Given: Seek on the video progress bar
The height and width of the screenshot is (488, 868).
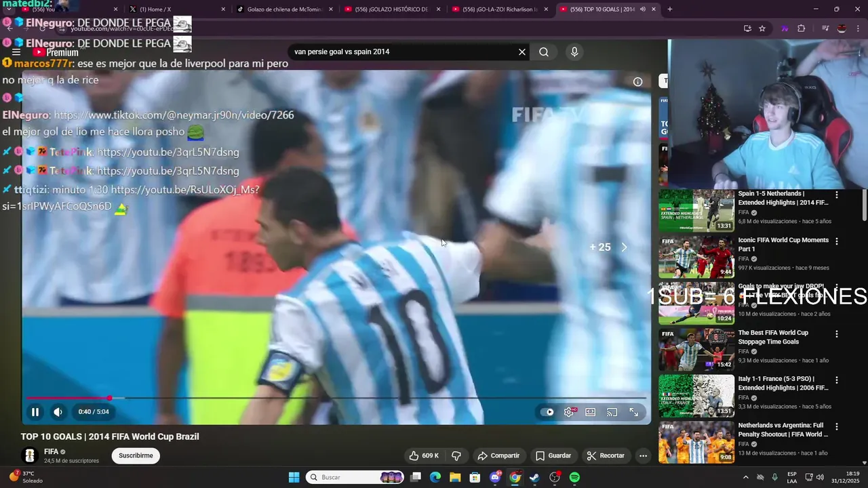Looking at the screenshot, I should pyautogui.click(x=336, y=398).
